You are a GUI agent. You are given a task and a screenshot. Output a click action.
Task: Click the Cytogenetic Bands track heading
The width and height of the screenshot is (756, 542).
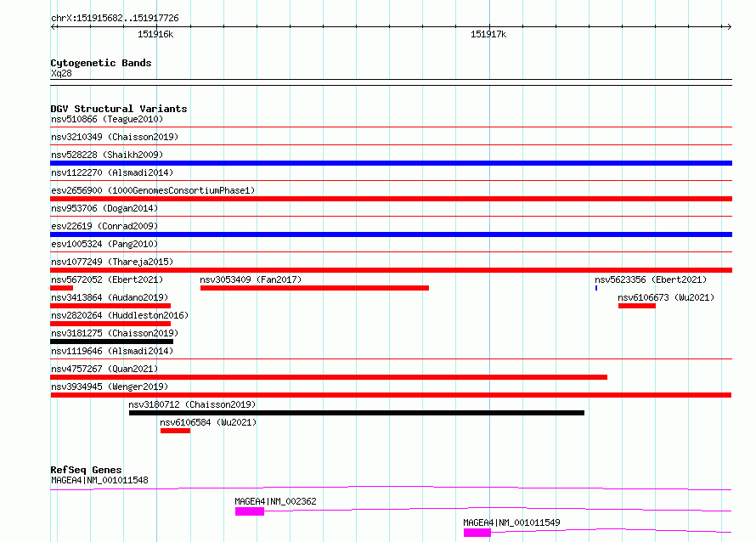pyautogui.click(x=101, y=63)
